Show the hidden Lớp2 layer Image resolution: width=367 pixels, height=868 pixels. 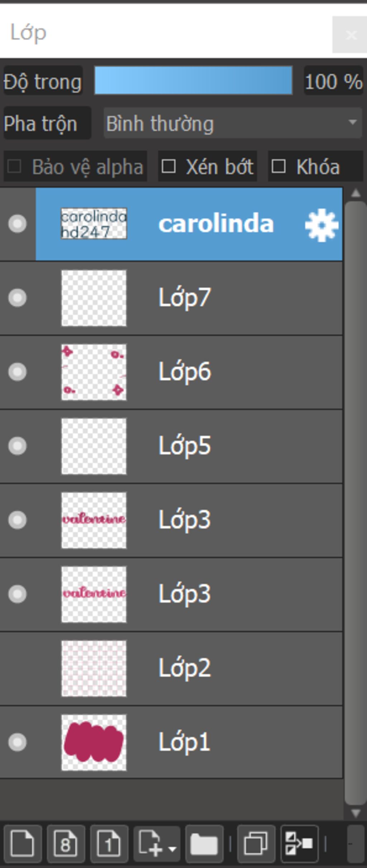click(18, 668)
